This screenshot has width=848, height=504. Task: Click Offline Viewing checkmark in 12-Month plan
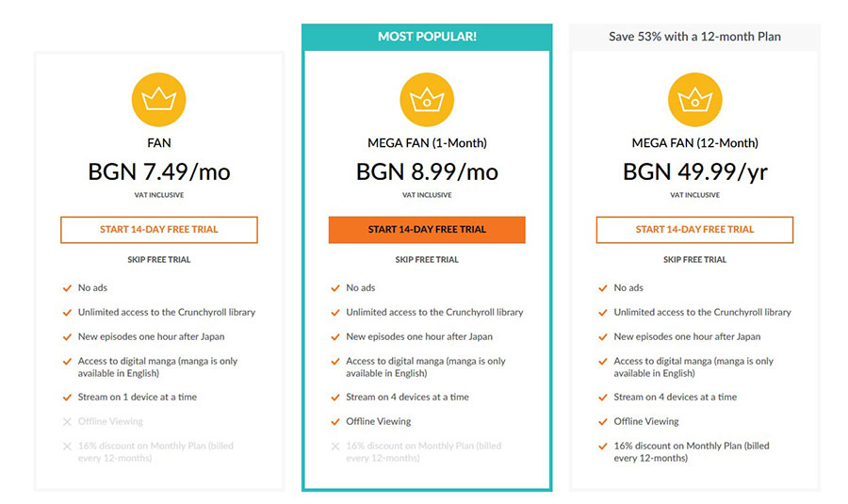(603, 422)
